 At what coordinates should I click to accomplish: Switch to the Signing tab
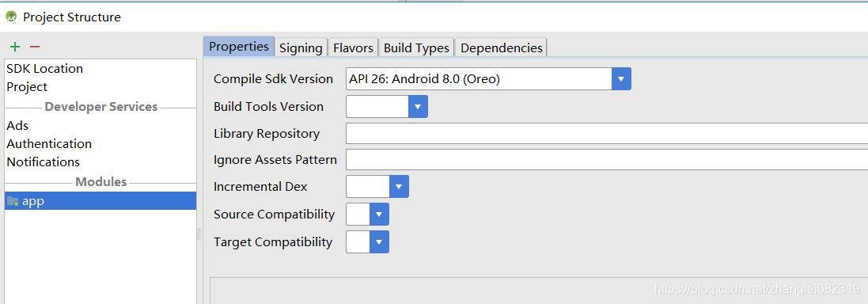tap(301, 47)
